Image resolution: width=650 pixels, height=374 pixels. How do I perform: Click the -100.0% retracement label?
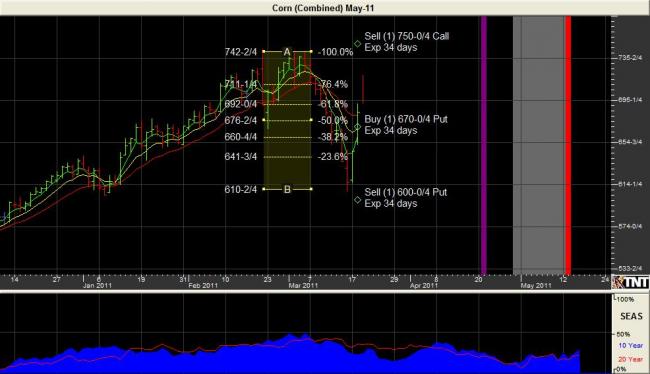click(x=335, y=52)
